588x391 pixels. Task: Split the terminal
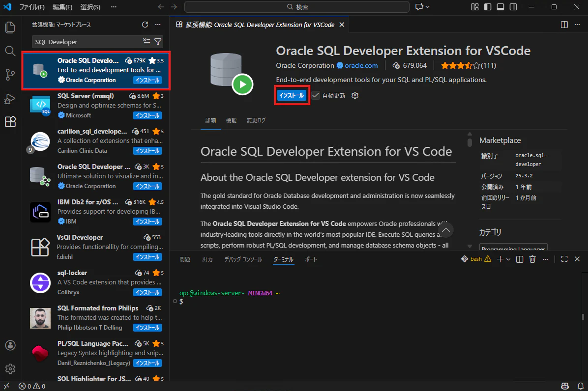coord(519,259)
